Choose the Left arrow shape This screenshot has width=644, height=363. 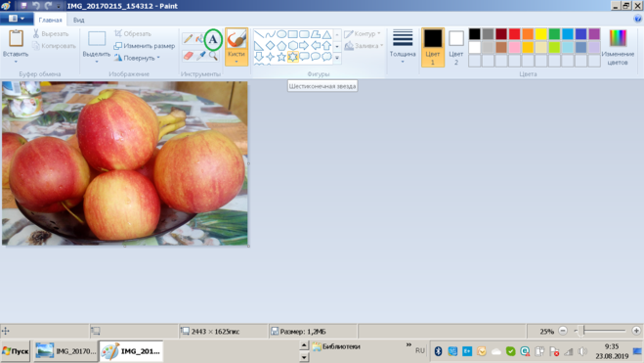(x=316, y=46)
